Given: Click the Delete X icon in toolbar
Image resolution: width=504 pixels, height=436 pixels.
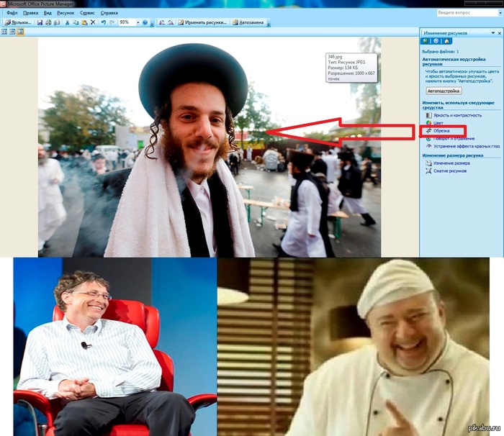Looking at the screenshot, I should click(x=93, y=22).
